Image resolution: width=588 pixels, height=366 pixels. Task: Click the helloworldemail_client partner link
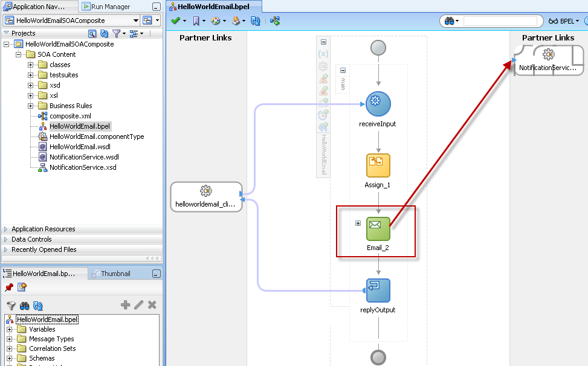[205, 197]
